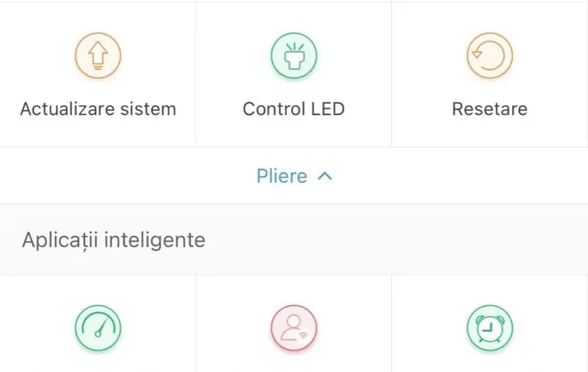Open the green speedometer gauge icon
Screen dimensions: 588x372
point(98,328)
